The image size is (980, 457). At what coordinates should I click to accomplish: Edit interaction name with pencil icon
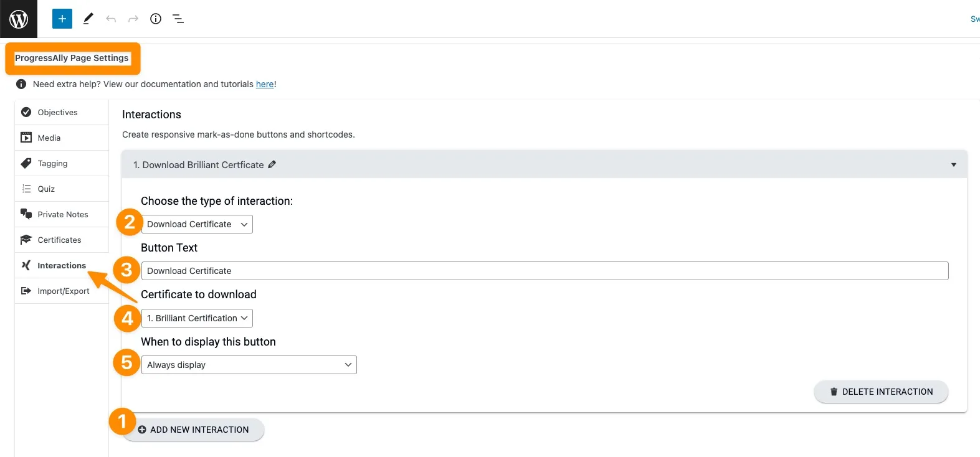tap(272, 164)
